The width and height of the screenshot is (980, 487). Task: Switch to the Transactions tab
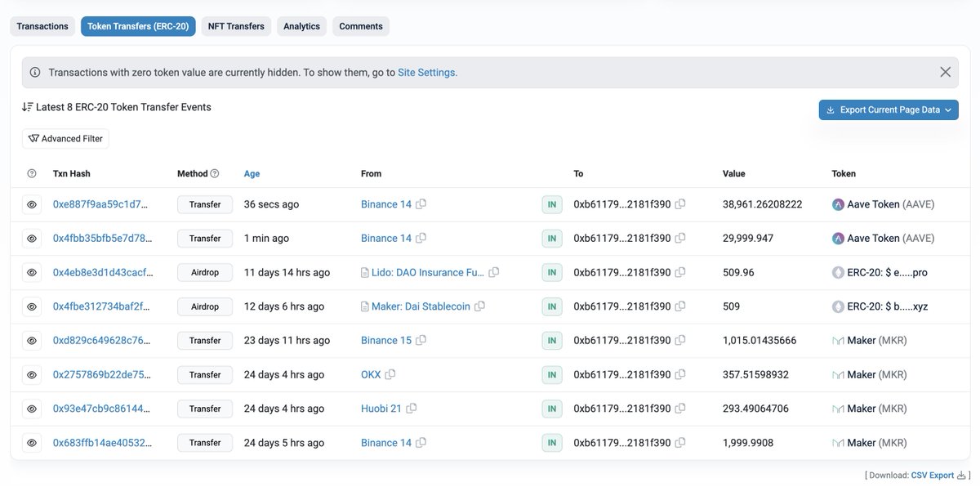42,26
